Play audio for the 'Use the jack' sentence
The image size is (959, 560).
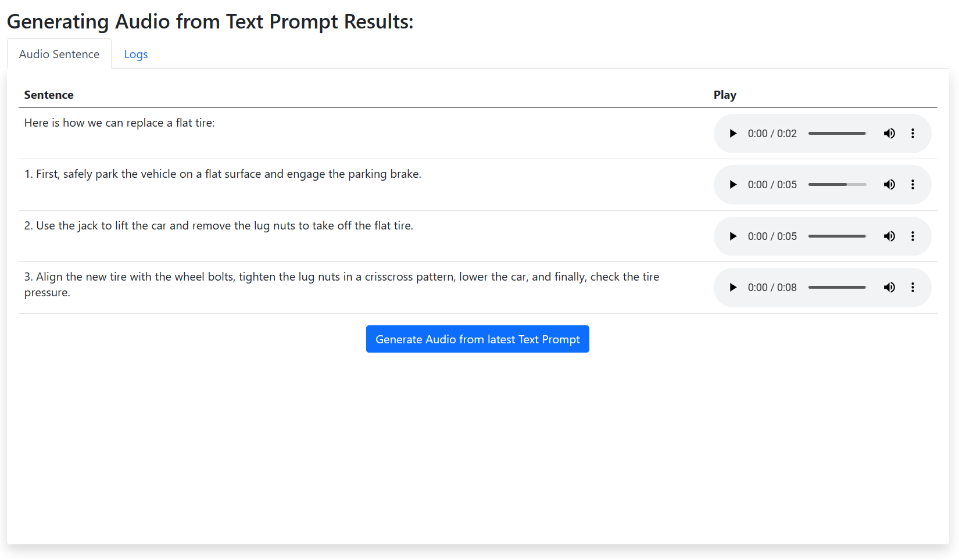[733, 236]
